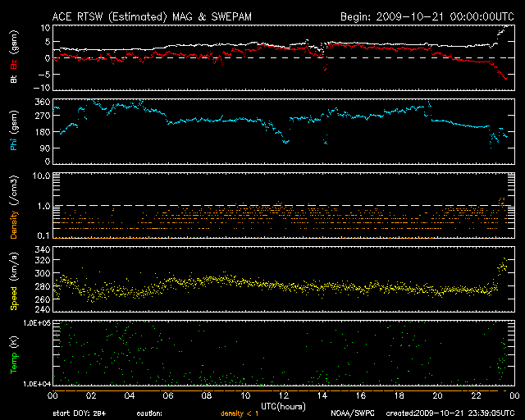The width and height of the screenshot is (525, 420).
Task: Click the orange 'density < 1' caution note
Action: (239, 413)
